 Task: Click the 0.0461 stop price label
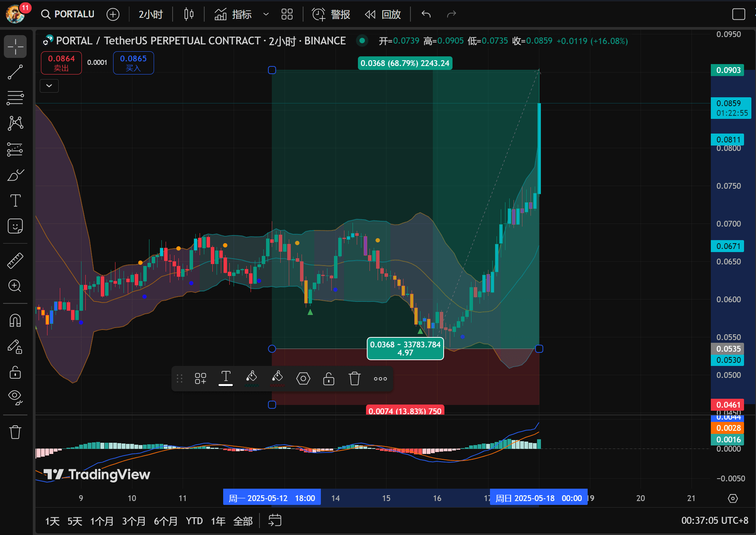click(727, 405)
